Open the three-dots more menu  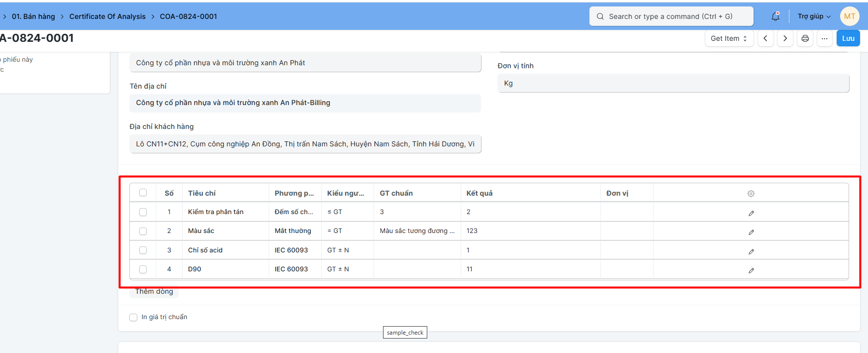tap(824, 38)
